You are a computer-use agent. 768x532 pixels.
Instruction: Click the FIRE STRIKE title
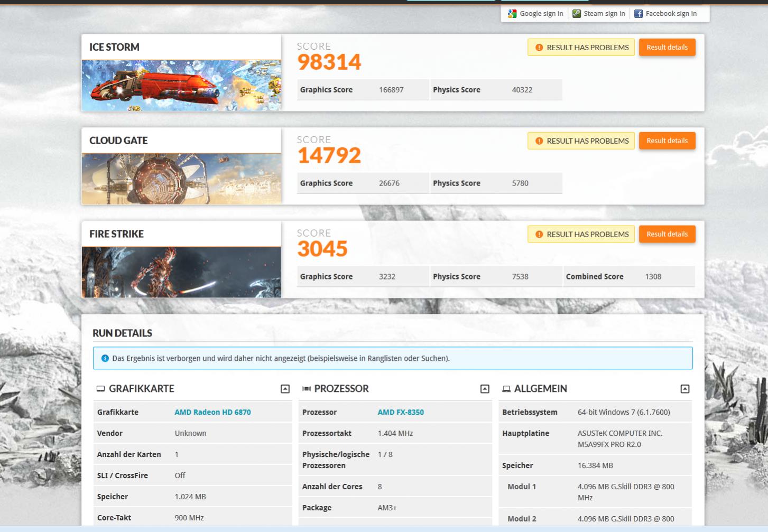pos(116,234)
